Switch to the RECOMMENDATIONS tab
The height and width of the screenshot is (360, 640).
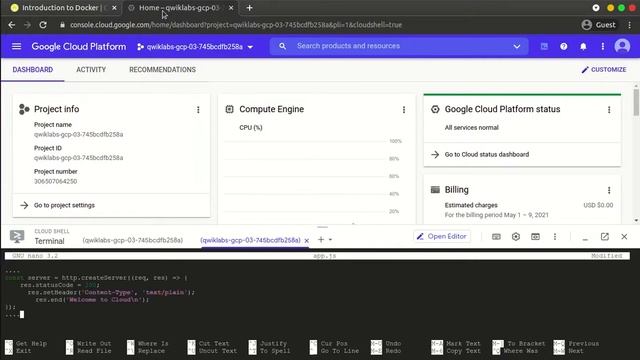(162, 70)
